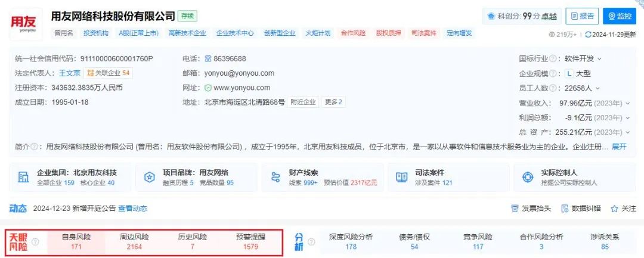Select the 投资机构 tag
The height and width of the screenshot is (258, 644).
click(96, 33)
